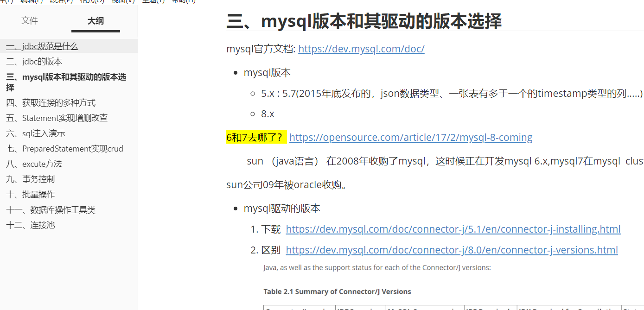Open outline item 二、jdbc的版本
Screen dimensions: 644x310
coord(34,62)
